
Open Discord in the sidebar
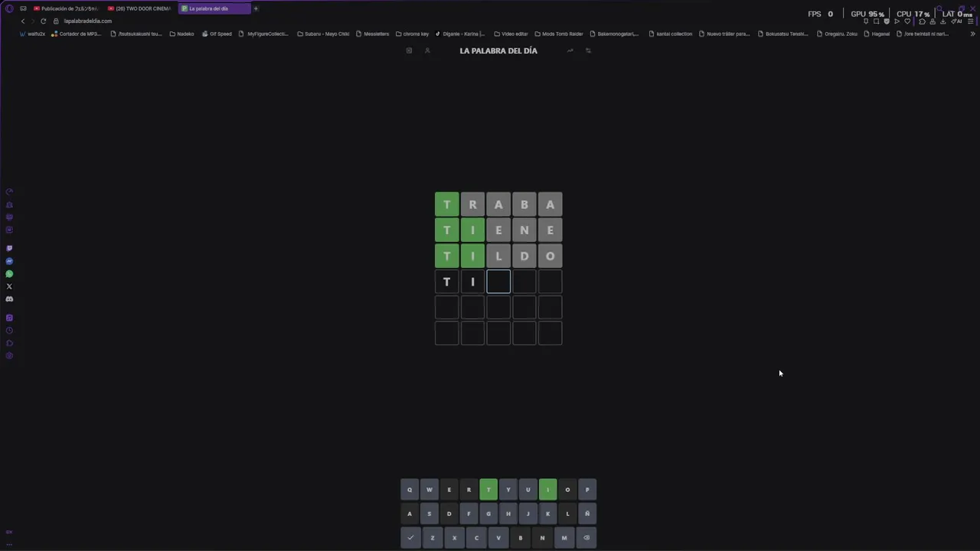[x=9, y=299]
